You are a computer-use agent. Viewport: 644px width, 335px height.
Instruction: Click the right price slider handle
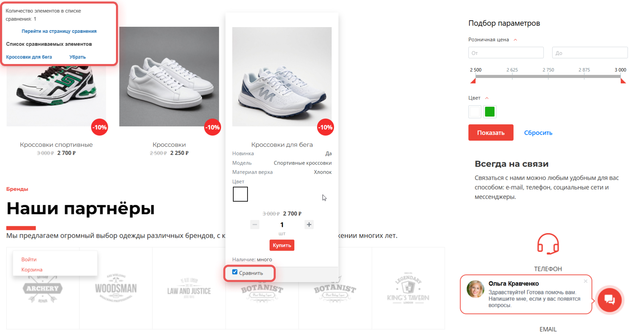point(623,81)
